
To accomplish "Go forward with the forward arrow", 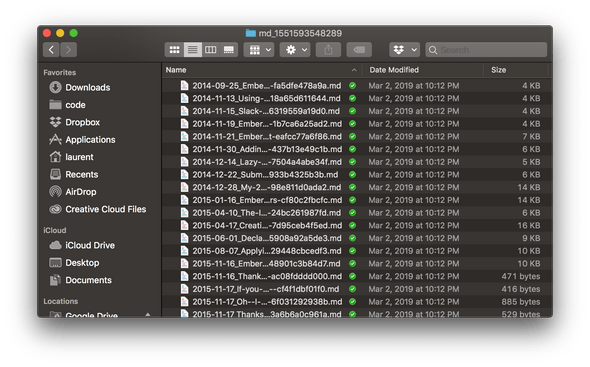I will [68, 50].
